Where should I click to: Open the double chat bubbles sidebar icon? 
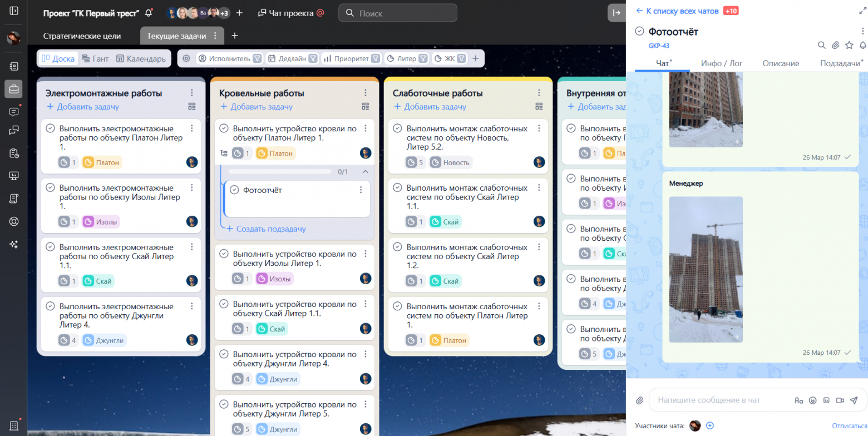[x=14, y=131]
